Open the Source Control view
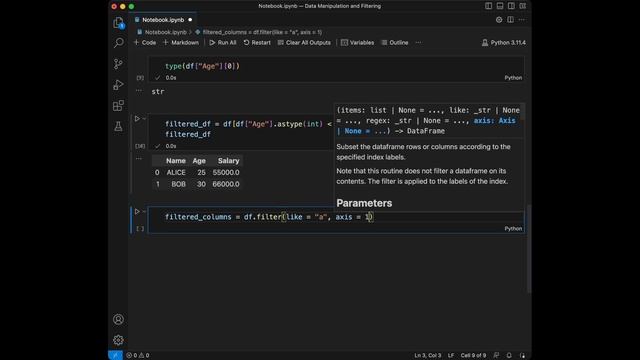 pyautogui.click(x=118, y=64)
